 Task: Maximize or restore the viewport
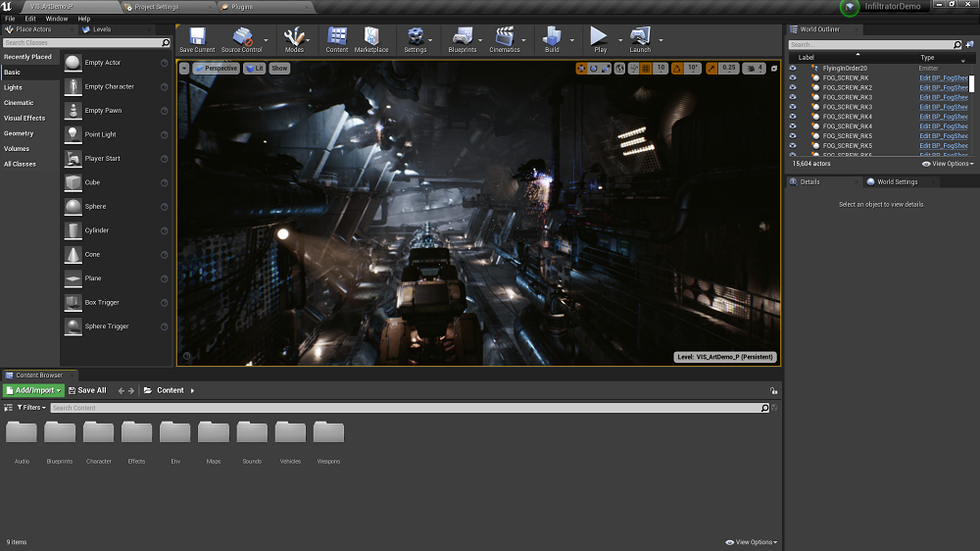coord(774,69)
